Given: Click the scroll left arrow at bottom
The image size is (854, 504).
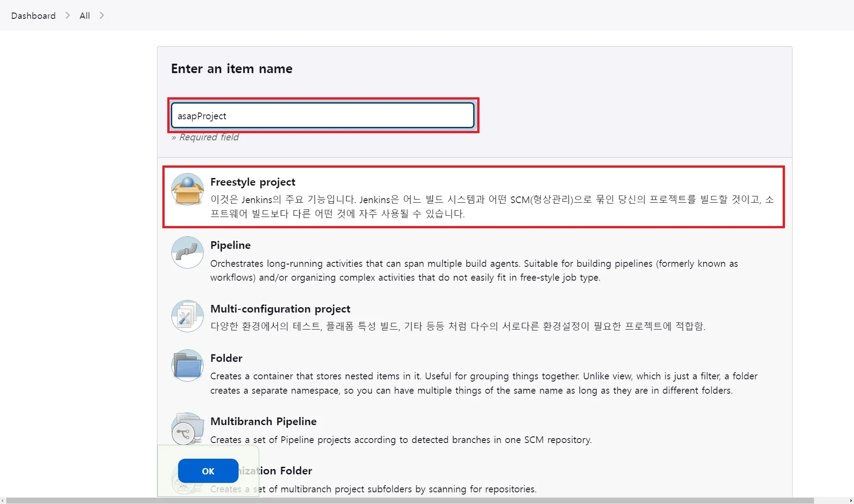Looking at the screenshot, I should click(x=3, y=500).
